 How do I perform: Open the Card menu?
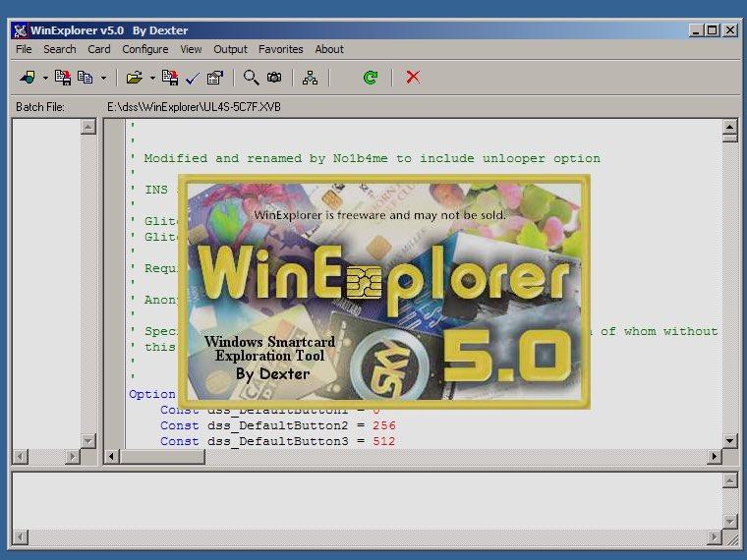pos(99,49)
